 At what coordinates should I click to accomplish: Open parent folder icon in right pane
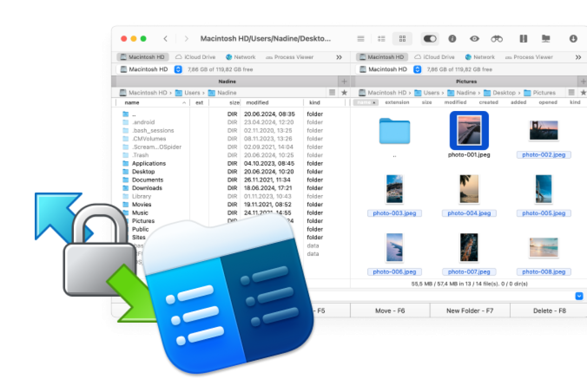coord(394,131)
